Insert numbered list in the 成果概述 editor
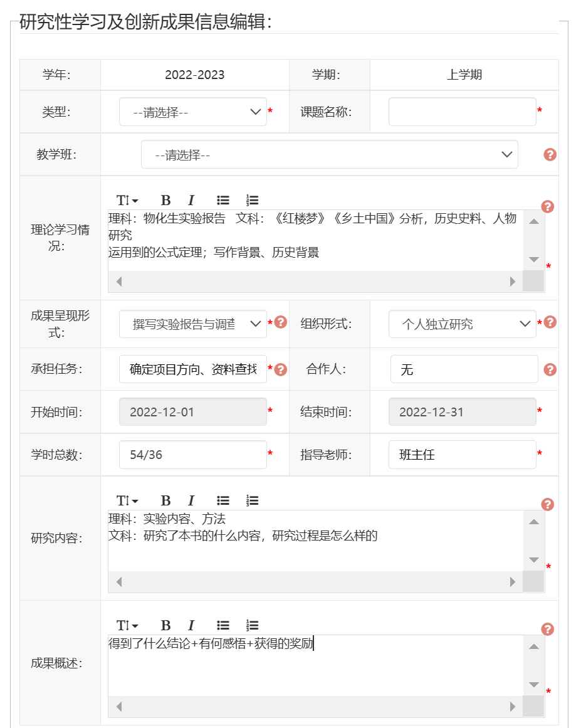 click(x=252, y=625)
